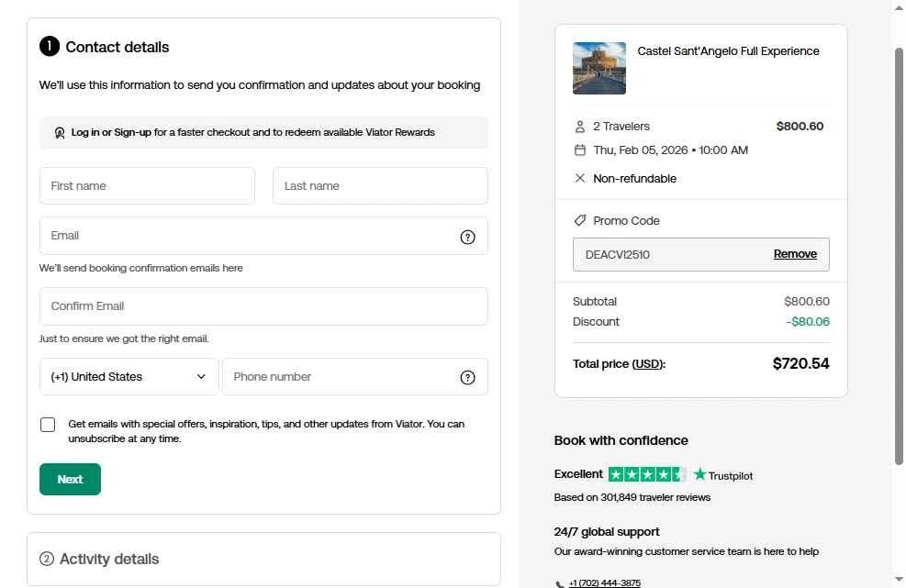The width and height of the screenshot is (906, 588).
Task: Expand the Activity details step
Action: coord(109,559)
